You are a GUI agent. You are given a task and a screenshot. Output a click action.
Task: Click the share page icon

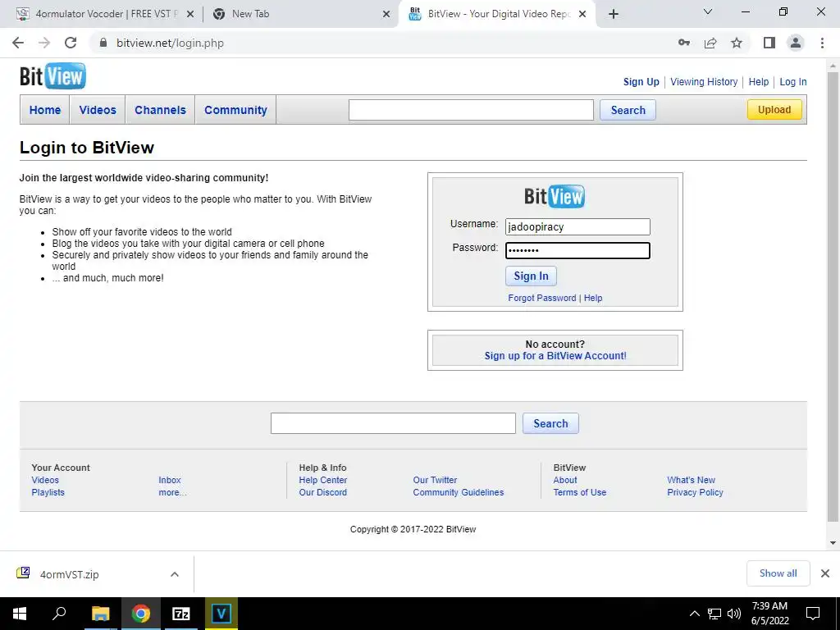(x=710, y=43)
